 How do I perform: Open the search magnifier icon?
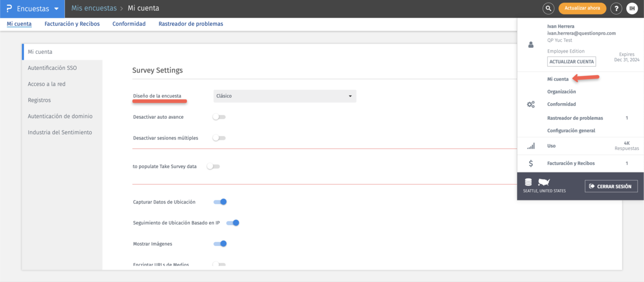548,9
